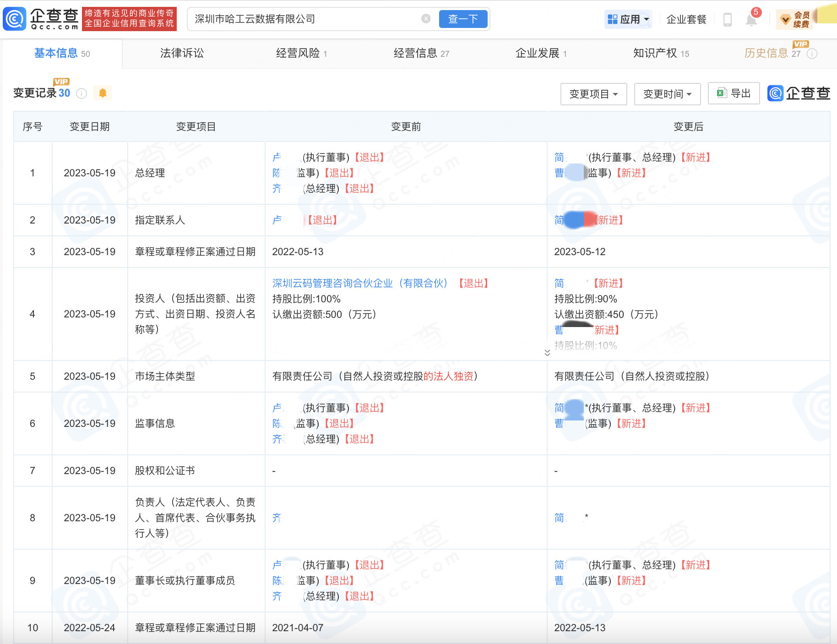
Task: Expand the investor row 4 details chevron
Action: coord(547,352)
